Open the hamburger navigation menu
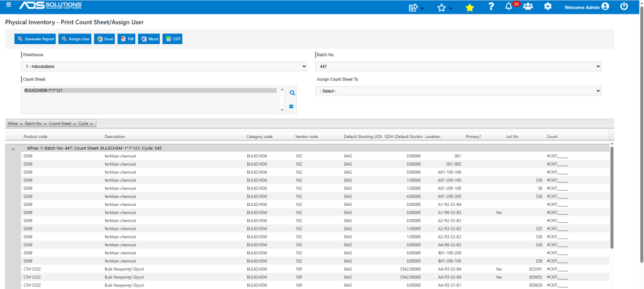 point(8,6)
